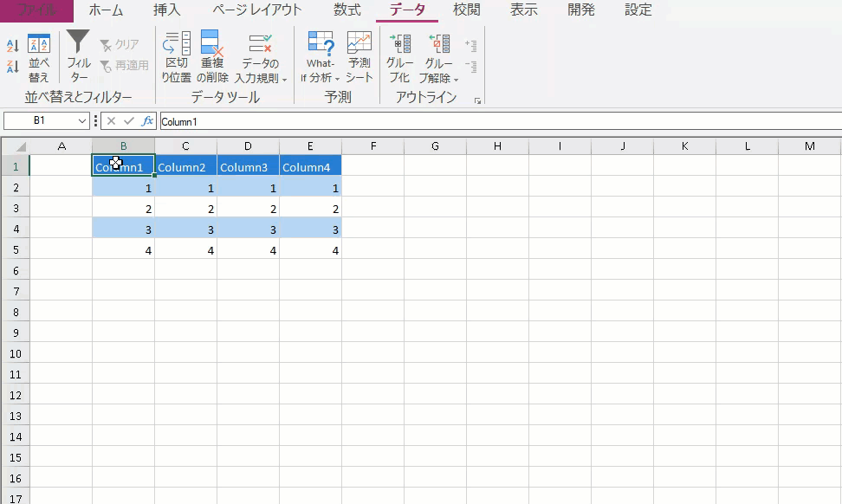The width and height of the screenshot is (842, 504).
Task: Select the Column3 header cell
Action: [x=248, y=166]
